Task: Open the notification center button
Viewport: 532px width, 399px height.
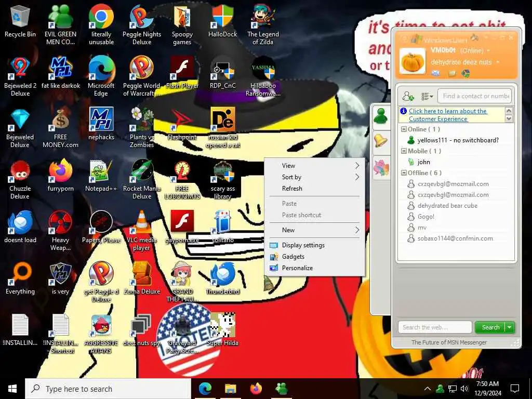Action: [515, 389]
